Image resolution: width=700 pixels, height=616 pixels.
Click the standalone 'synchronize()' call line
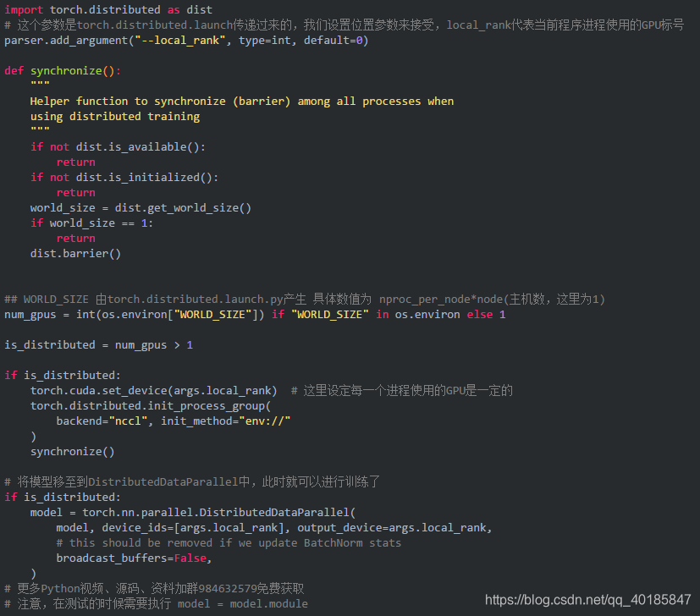(72, 452)
